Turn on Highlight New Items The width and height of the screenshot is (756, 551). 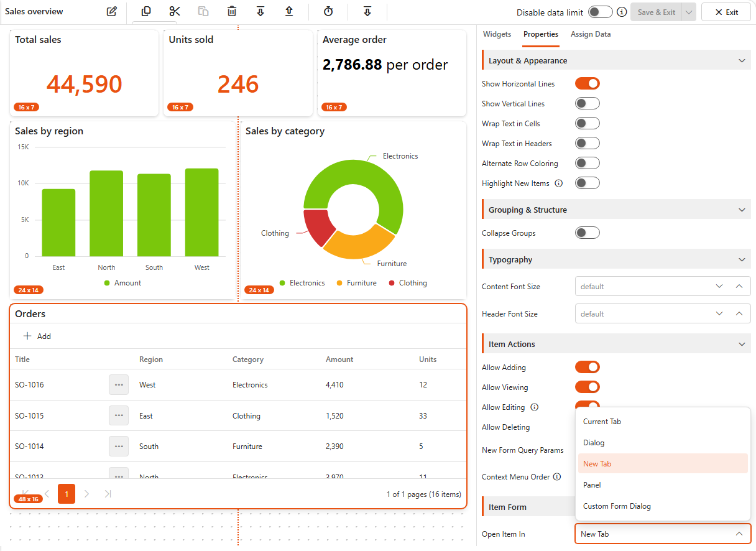tap(588, 183)
